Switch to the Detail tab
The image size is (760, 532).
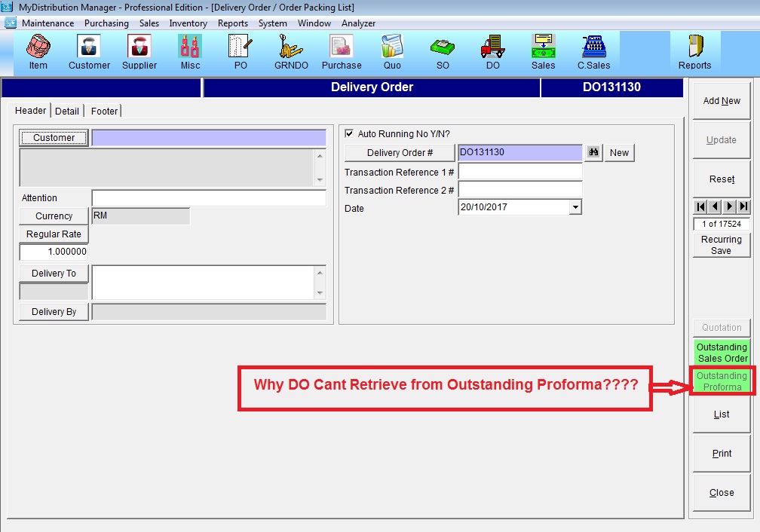click(x=67, y=111)
